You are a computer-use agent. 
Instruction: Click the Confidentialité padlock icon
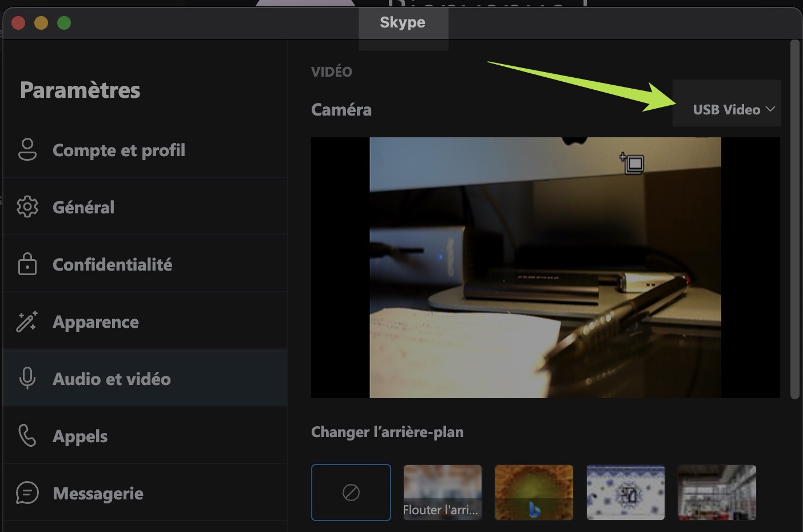point(27,264)
